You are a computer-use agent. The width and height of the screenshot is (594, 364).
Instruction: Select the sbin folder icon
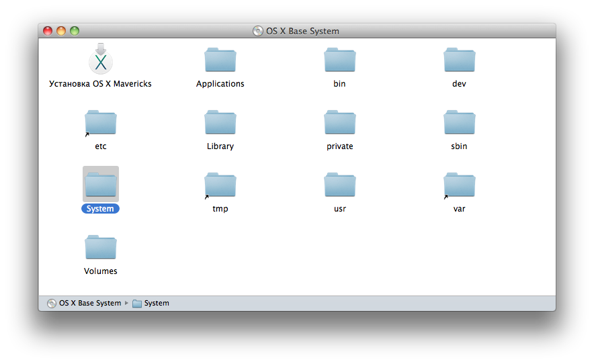click(x=459, y=122)
